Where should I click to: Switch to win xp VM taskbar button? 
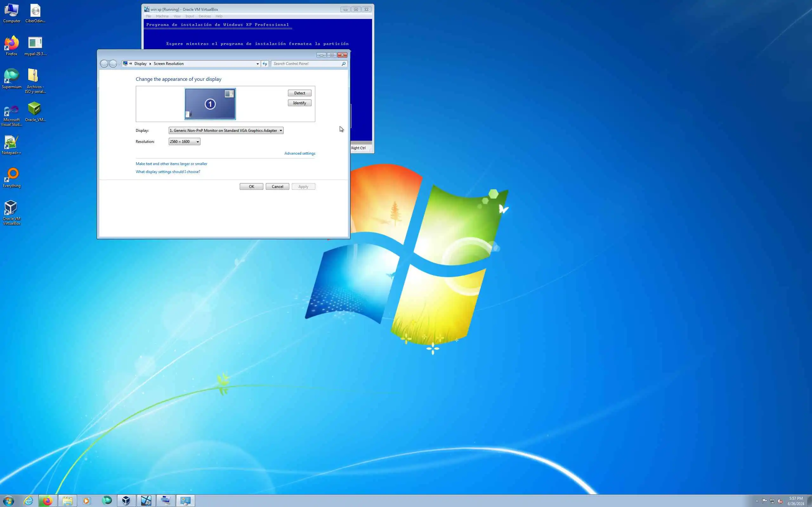(x=146, y=501)
